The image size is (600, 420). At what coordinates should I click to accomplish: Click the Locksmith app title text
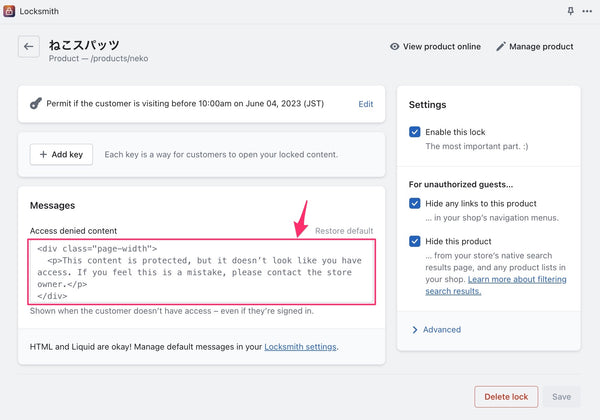coord(39,11)
